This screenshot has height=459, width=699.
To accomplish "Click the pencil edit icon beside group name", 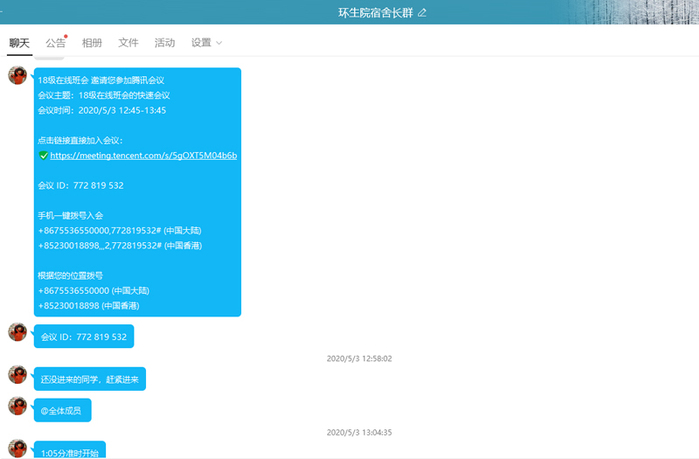I will tap(422, 13).
